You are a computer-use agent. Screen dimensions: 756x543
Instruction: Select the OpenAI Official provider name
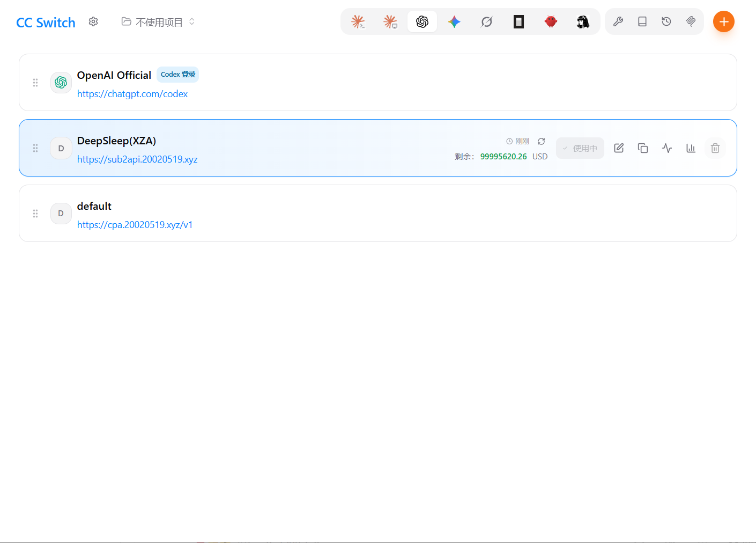114,75
